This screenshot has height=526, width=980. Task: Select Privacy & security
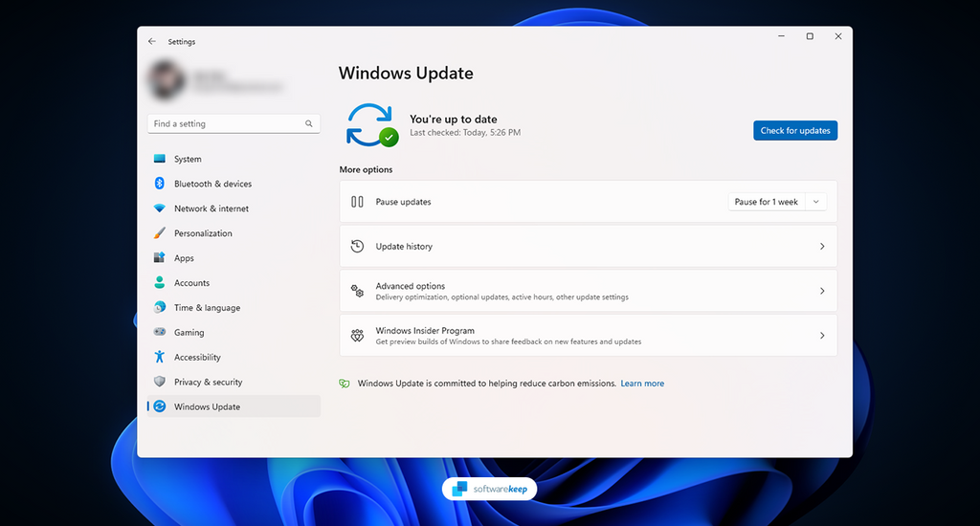click(x=234, y=382)
